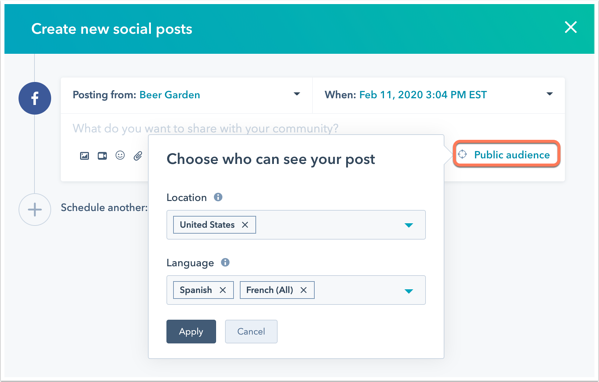Click the "Spanish" tag text
The height and width of the screenshot is (382, 599).
[x=196, y=290]
